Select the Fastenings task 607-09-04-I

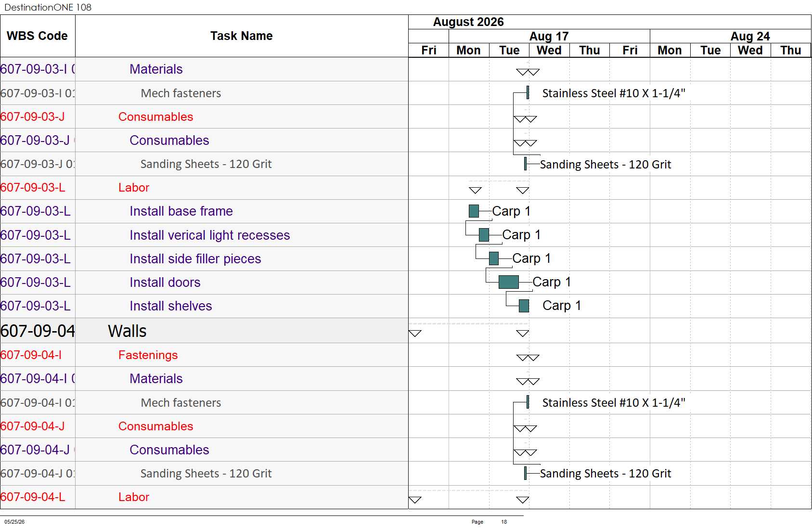(x=148, y=355)
